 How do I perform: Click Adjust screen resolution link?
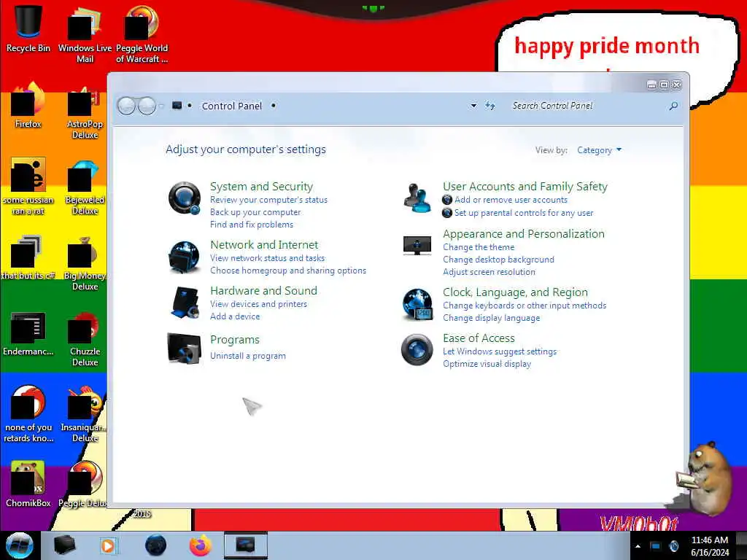(489, 273)
